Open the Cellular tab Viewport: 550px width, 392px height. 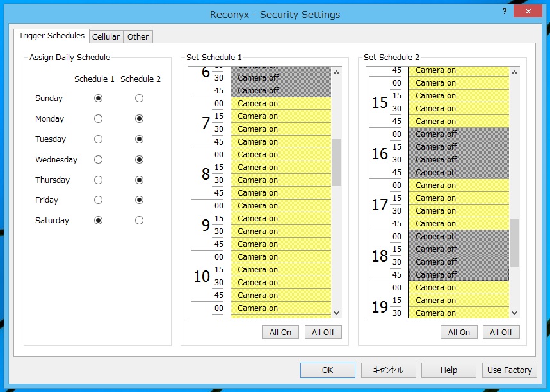[106, 37]
